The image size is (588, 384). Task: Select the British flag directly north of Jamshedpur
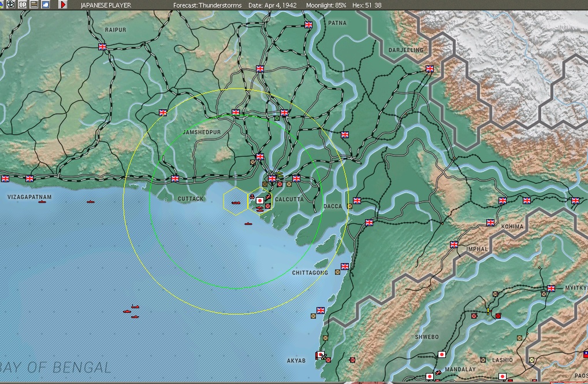tap(236, 112)
